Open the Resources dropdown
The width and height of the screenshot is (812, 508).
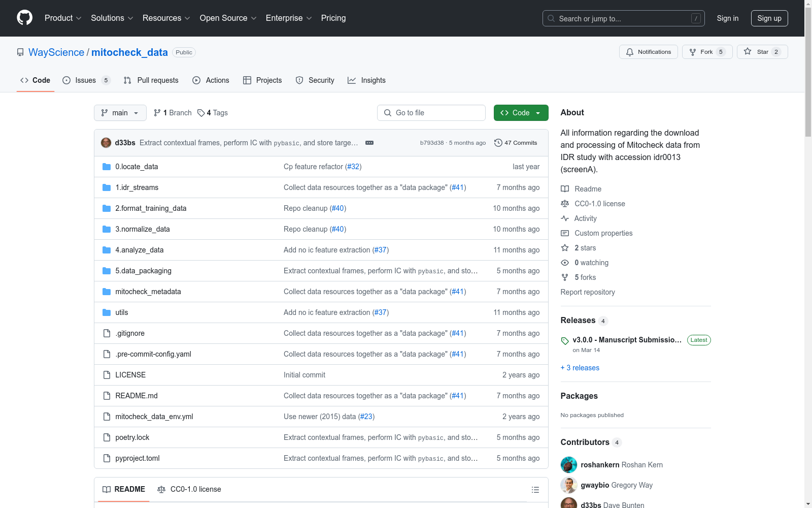(166, 18)
